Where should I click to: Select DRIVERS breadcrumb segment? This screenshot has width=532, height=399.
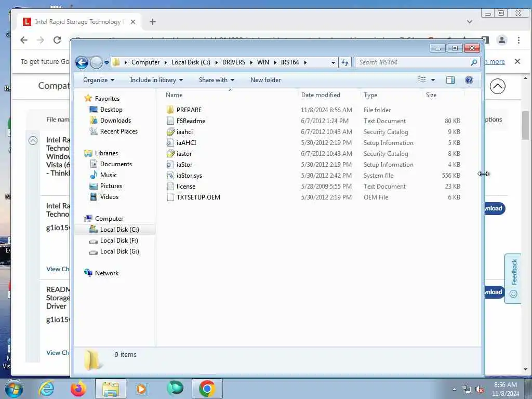(x=233, y=62)
